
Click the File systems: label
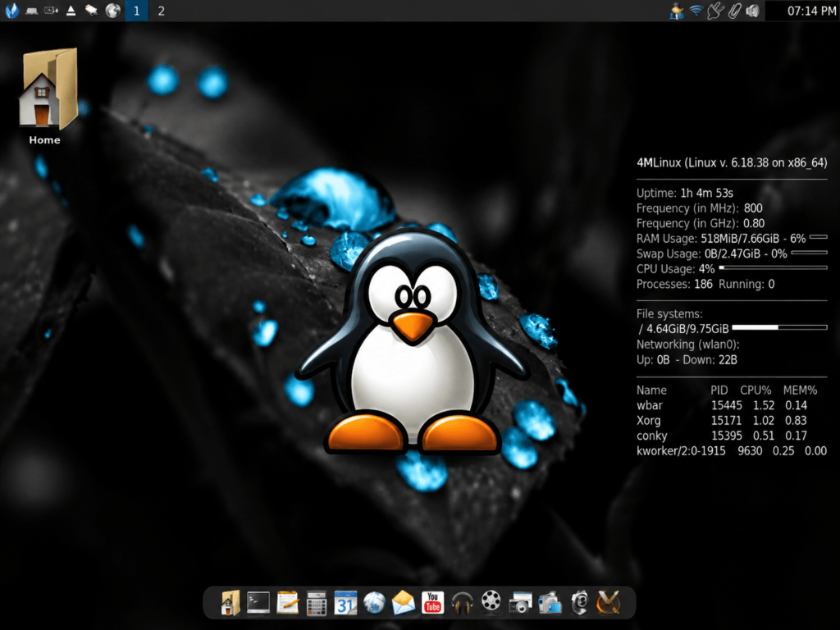tap(669, 314)
